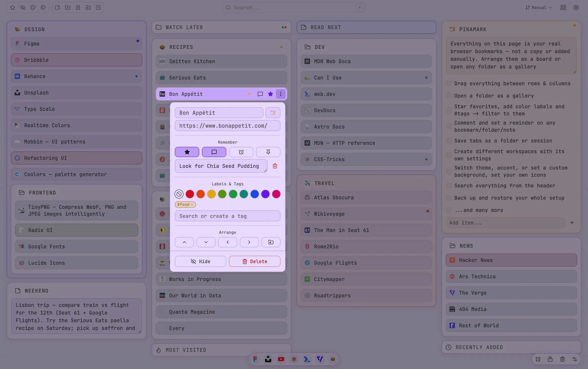Toggle the reminder alarm in Remember section
This screenshot has height=369, width=588.
[241, 152]
